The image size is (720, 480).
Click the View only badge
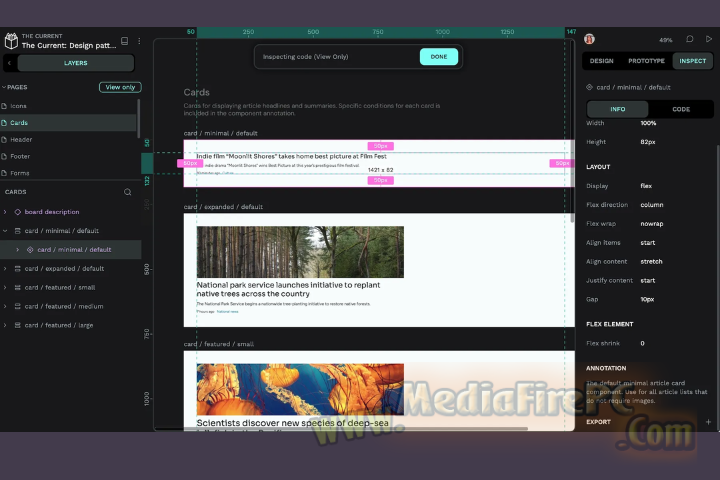click(120, 87)
